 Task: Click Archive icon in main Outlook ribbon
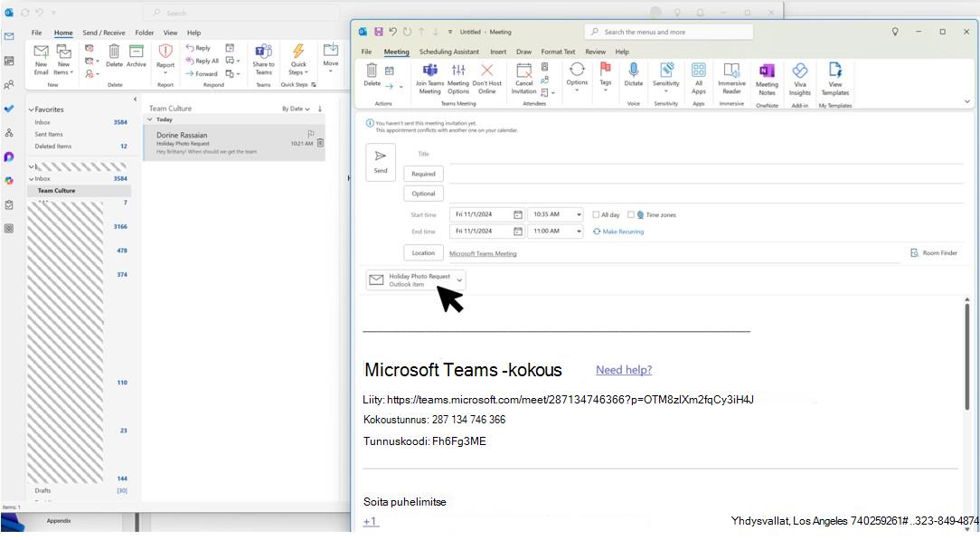point(137,56)
